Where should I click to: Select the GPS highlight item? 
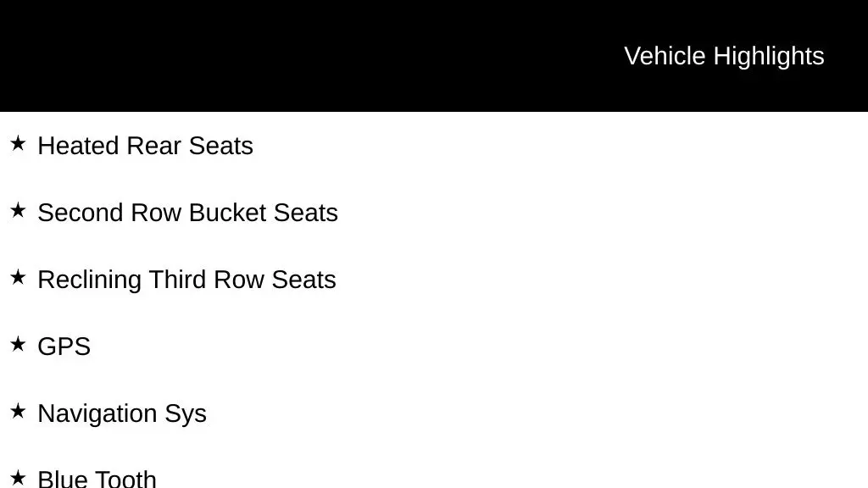pyautogui.click(x=64, y=347)
